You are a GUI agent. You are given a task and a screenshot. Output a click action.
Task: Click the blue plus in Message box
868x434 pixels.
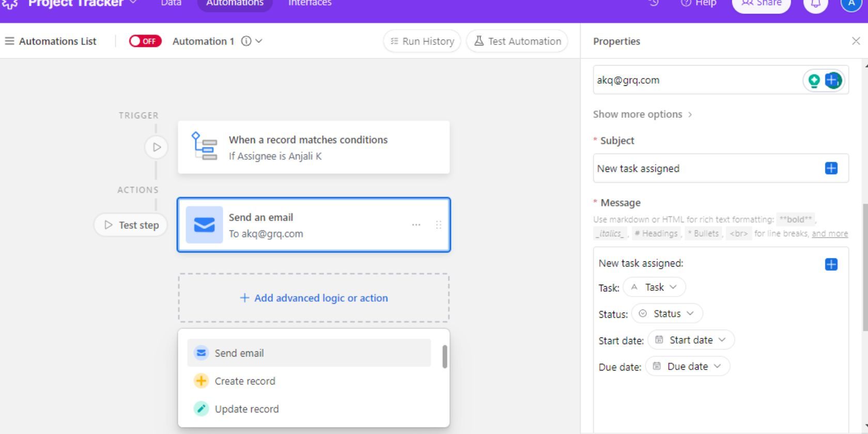tap(831, 265)
